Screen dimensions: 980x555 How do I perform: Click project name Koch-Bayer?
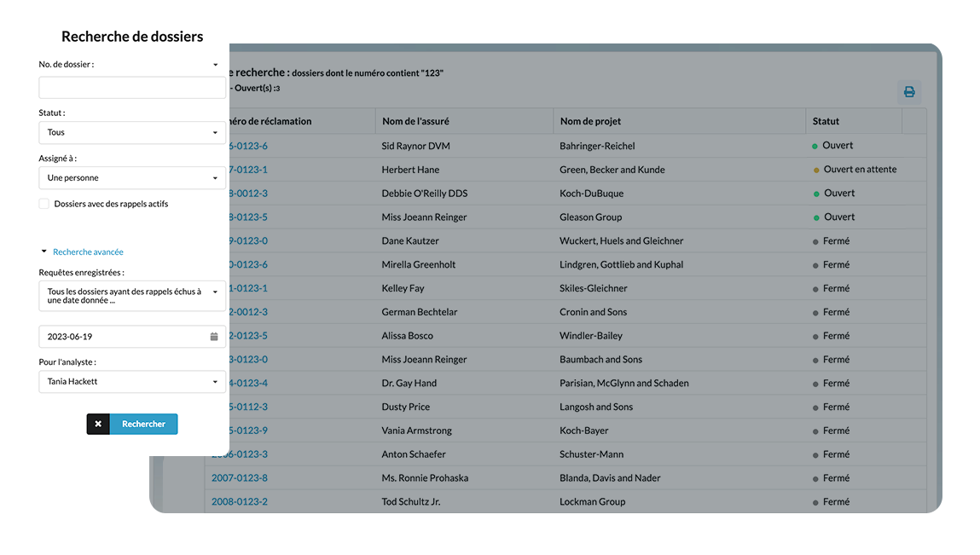[x=583, y=431]
